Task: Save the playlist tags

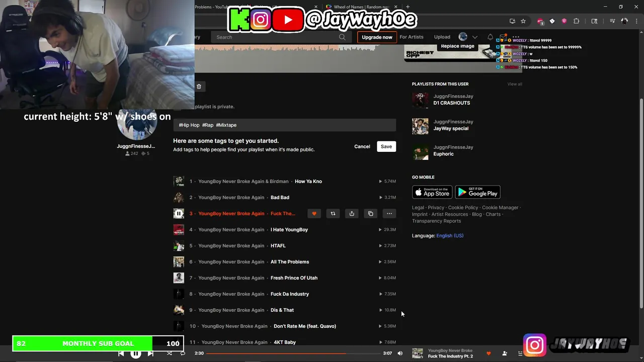Action: [x=386, y=146]
